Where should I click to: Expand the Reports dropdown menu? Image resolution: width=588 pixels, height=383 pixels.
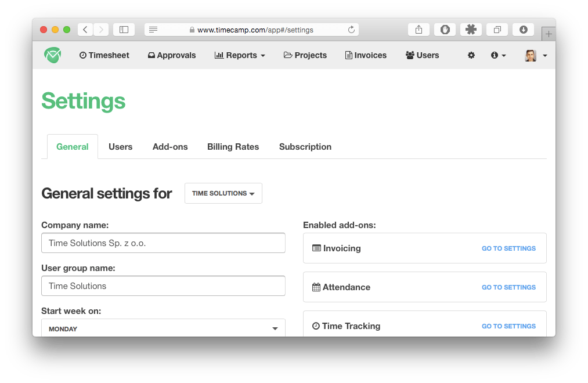click(240, 55)
